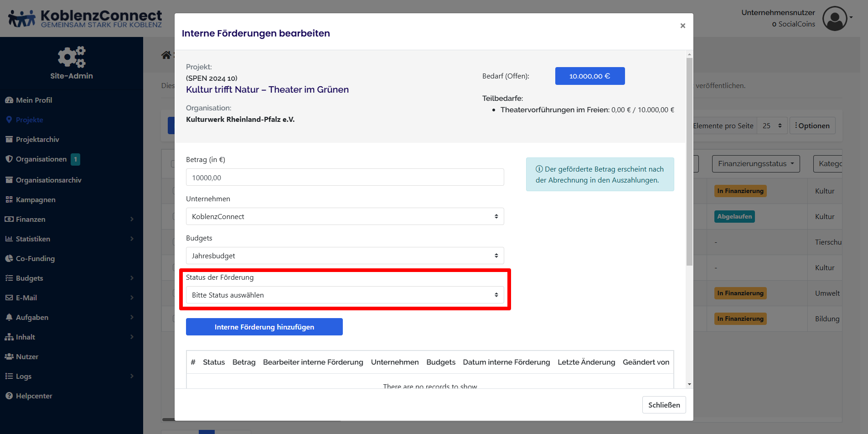The image size is (868, 434).
Task: Click the Helpcenter question mark icon
Action: pyautogui.click(x=9, y=396)
